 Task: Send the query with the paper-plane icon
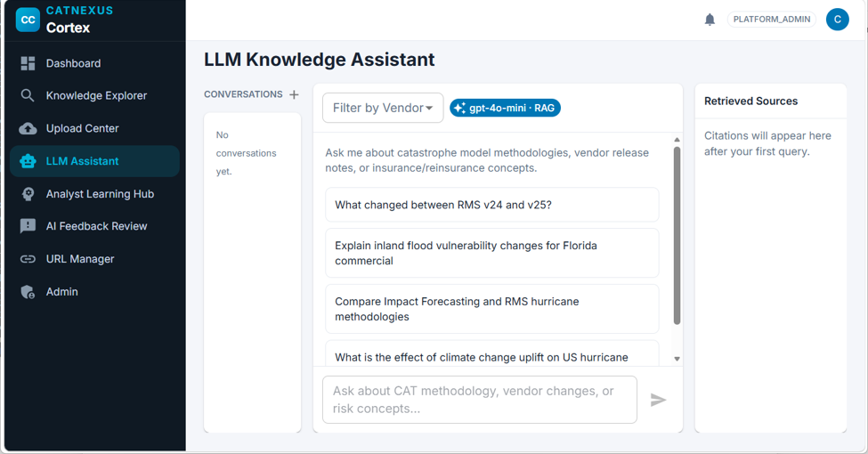(x=658, y=400)
